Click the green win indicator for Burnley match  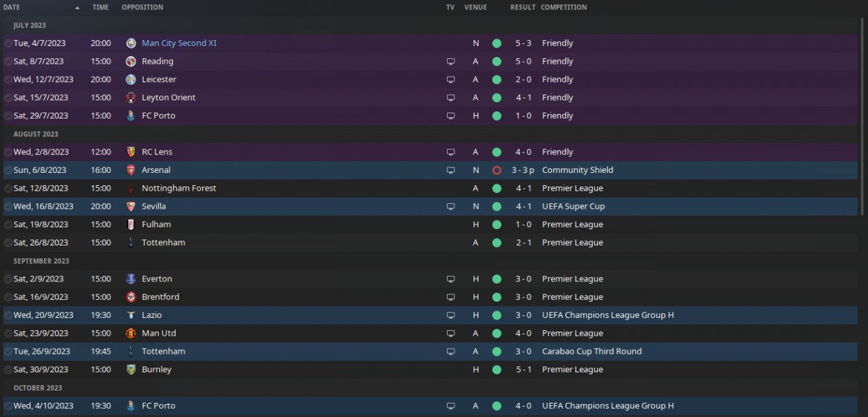[x=496, y=370]
